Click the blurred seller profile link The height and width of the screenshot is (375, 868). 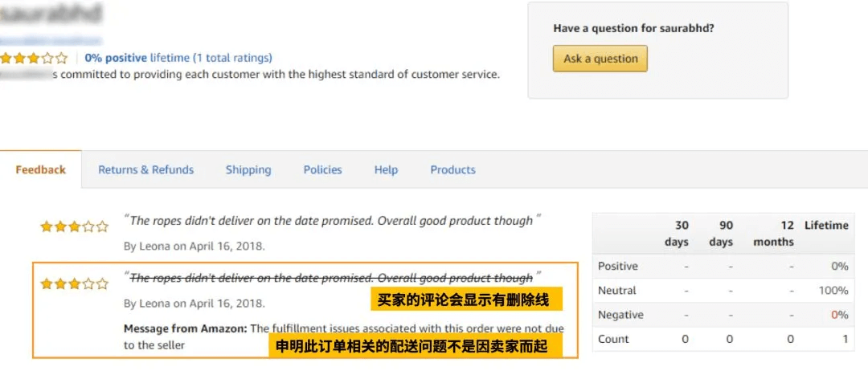51,39
